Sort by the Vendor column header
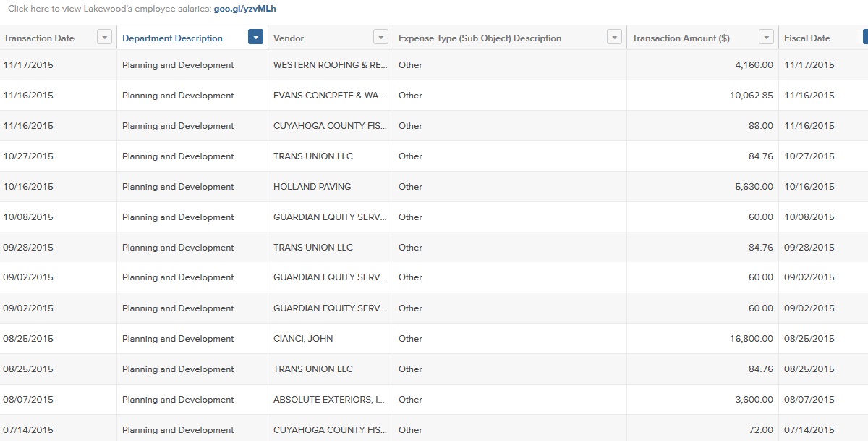868x441 pixels. pos(288,38)
